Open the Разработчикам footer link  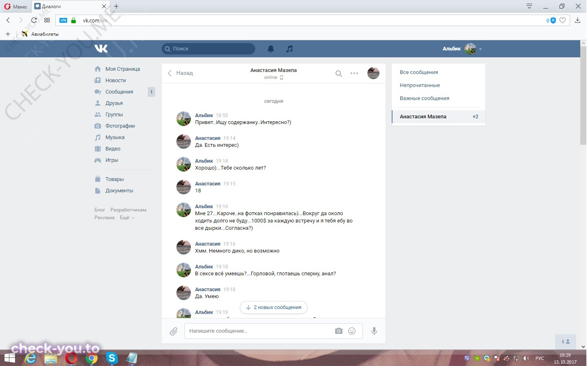(128, 210)
